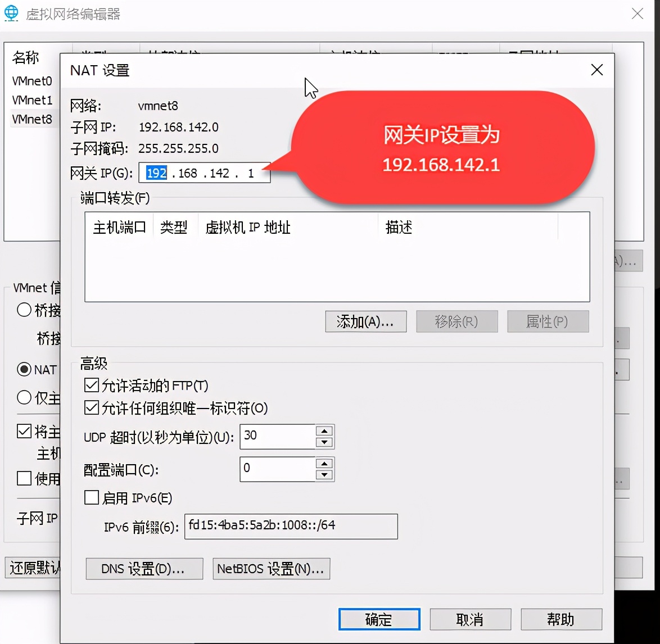Select VMnet0 in the network list
The image size is (660, 644).
click(x=32, y=81)
